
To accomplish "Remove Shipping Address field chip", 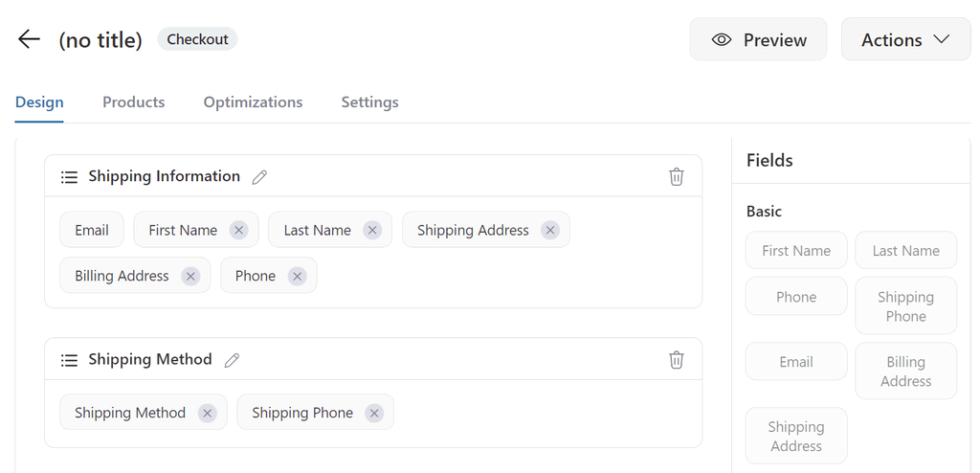I will (550, 230).
